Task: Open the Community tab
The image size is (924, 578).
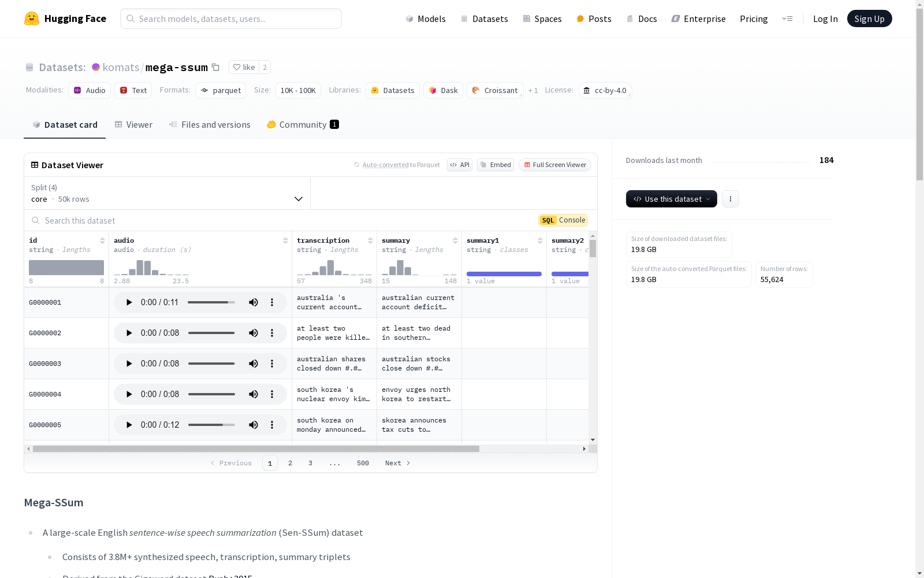Action: (303, 125)
